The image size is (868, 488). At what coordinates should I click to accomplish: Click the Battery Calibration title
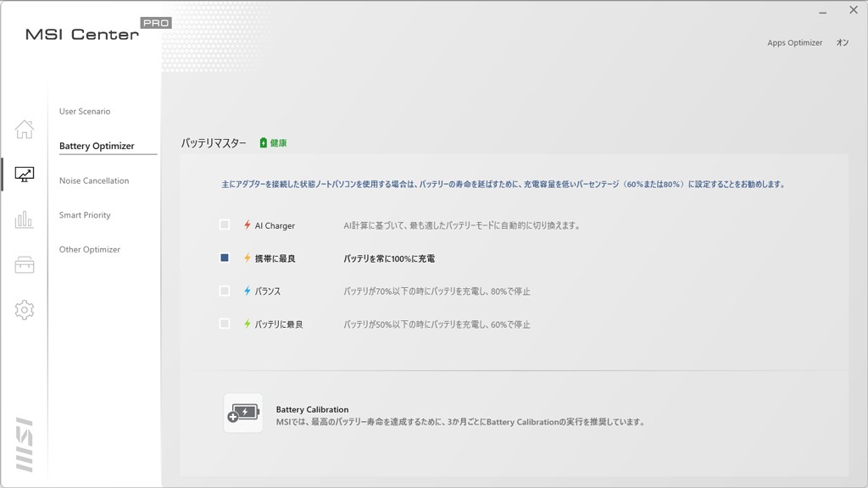(x=312, y=409)
